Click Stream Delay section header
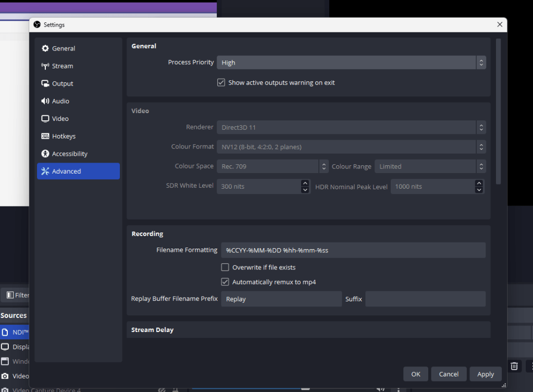This screenshot has width=533, height=392. (x=152, y=330)
